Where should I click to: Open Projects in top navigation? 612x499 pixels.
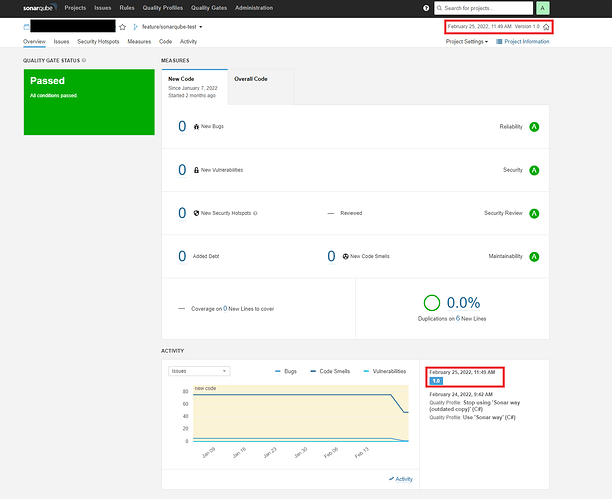pyautogui.click(x=75, y=8)
